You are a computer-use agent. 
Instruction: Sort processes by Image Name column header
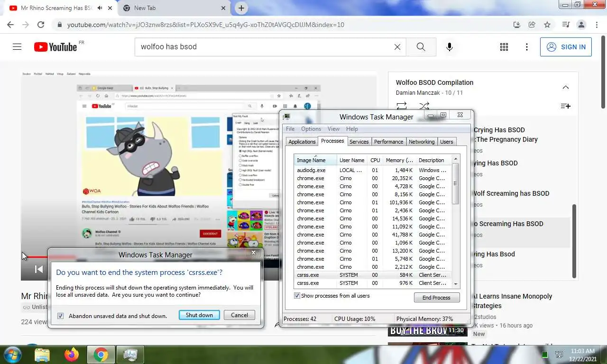point(315,160)
